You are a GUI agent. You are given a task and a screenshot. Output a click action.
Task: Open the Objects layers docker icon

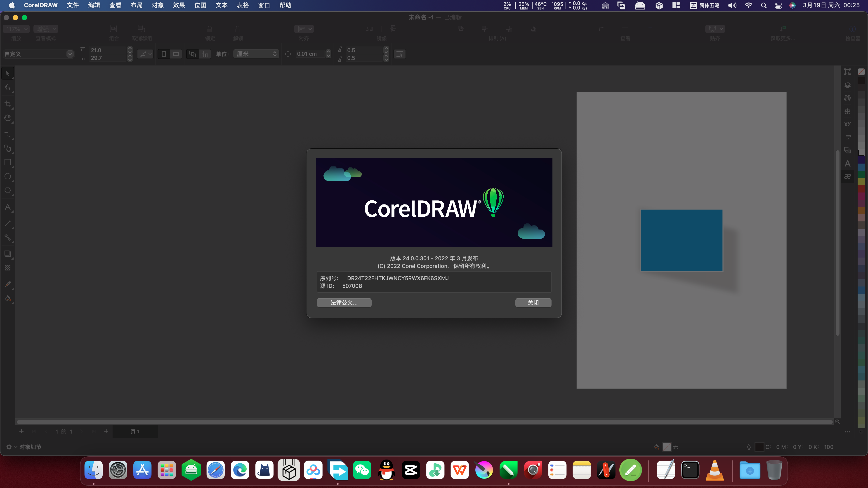[x=847, y=85]
